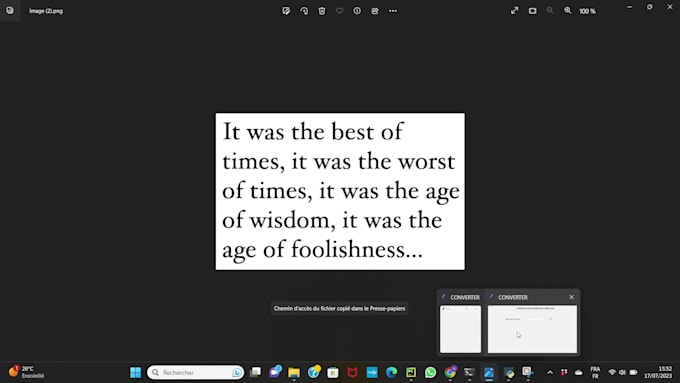
Task: Expand hidden system tray icons chevron
Action: 550,373
